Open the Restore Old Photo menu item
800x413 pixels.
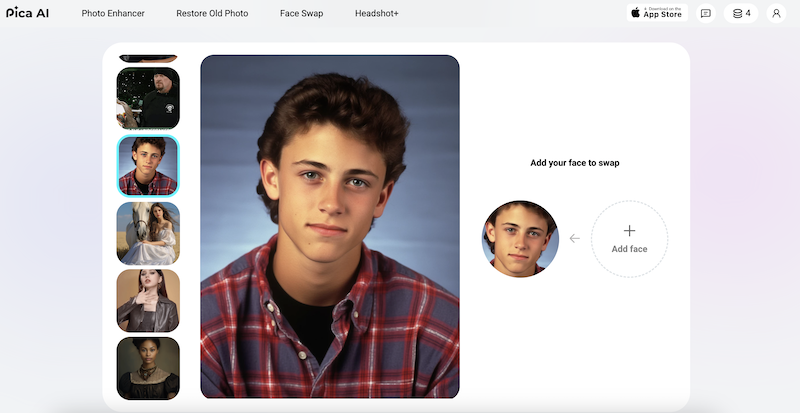pos(212,13)
